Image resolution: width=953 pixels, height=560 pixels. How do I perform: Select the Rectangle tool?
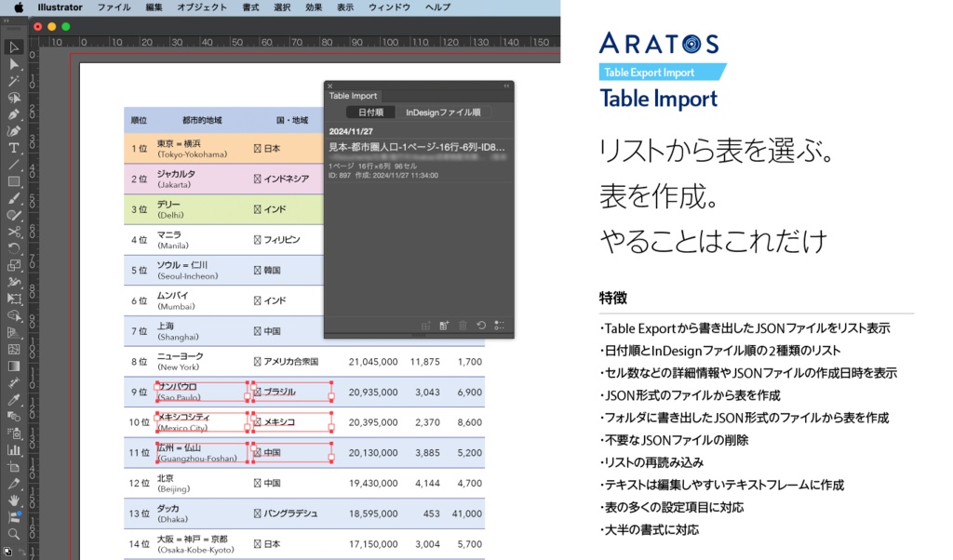pyautogui.click(x=13, y=182)
